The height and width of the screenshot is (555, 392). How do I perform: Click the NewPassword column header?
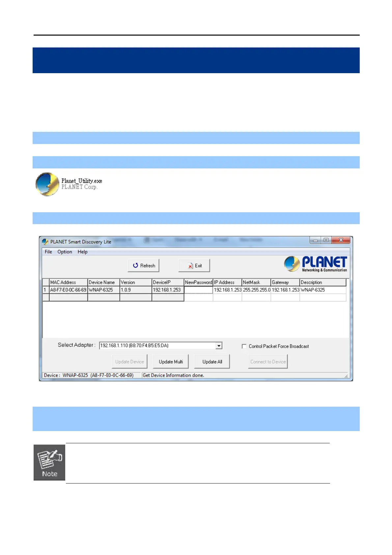click(198, 282)
